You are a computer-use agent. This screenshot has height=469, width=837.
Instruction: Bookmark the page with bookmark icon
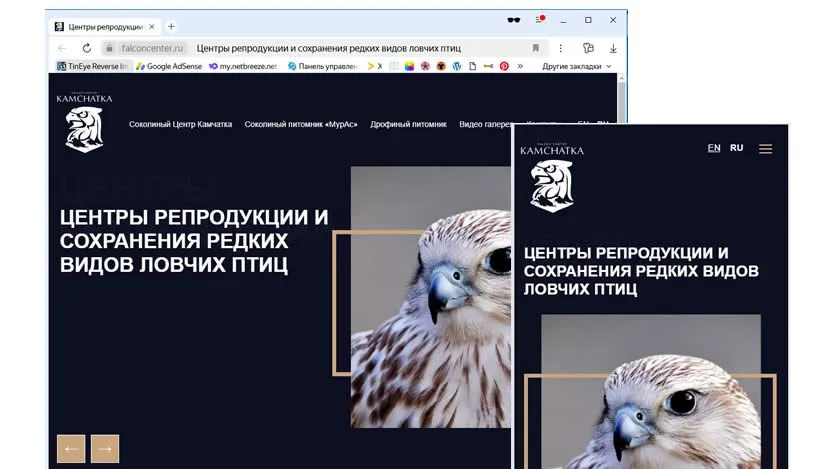535,48
